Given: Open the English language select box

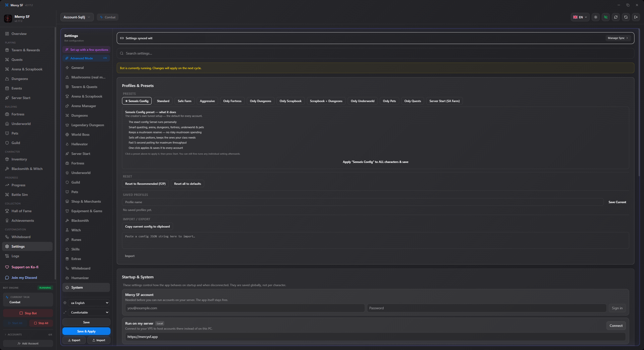Looking at the screenshot, I should 89,303.
